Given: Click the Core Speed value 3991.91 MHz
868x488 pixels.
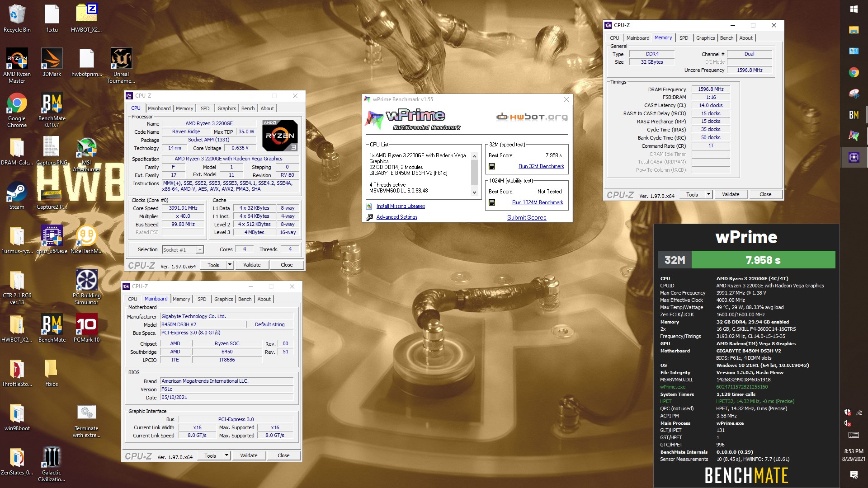Looking at the screenshot, I should 183,208.
